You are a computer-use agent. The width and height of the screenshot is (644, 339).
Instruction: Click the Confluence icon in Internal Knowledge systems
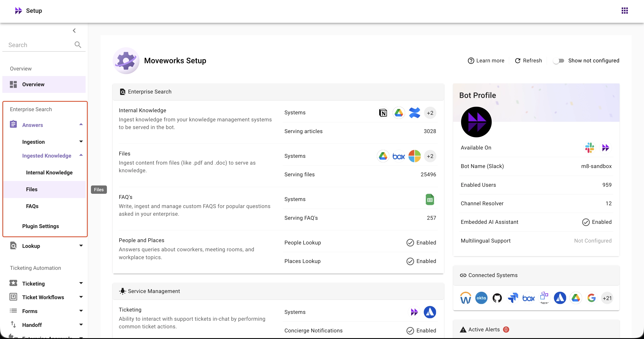414,113
